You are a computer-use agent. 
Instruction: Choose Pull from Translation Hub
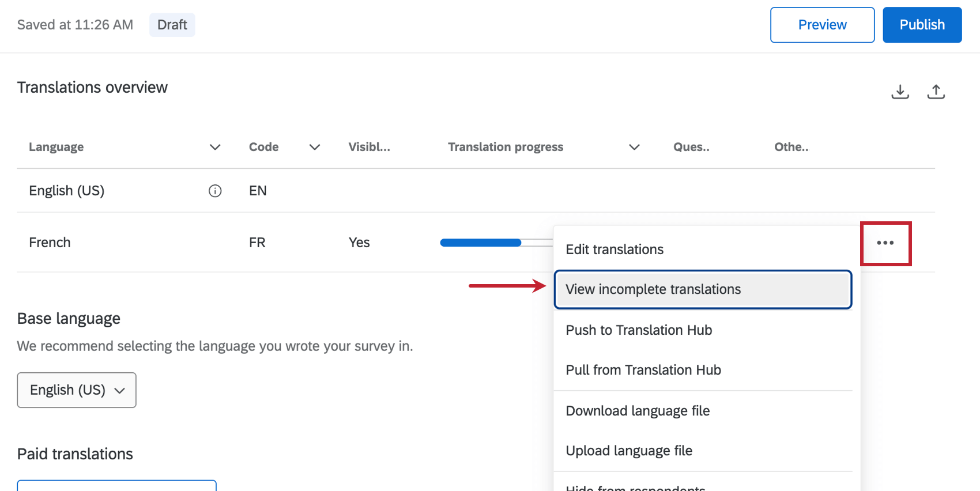(x=643, y=370)
